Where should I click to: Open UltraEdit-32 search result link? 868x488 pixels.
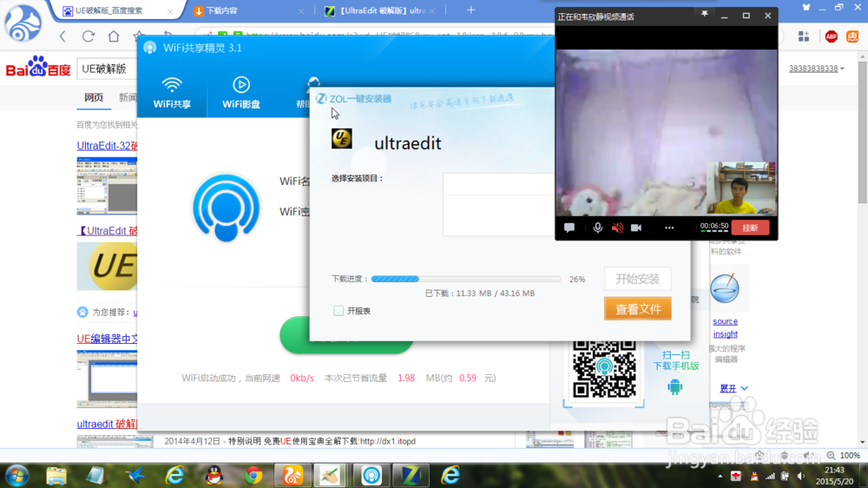pyautogui.click(x=107, y=146)
